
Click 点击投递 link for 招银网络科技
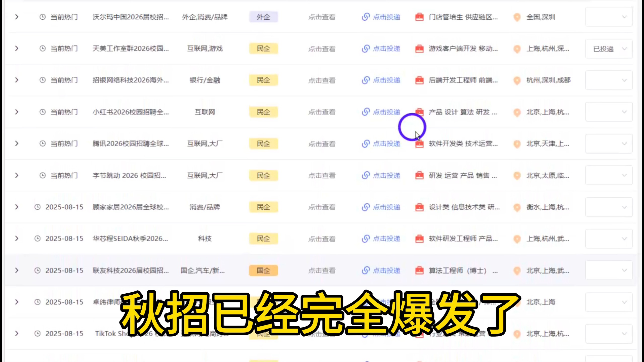381,80
